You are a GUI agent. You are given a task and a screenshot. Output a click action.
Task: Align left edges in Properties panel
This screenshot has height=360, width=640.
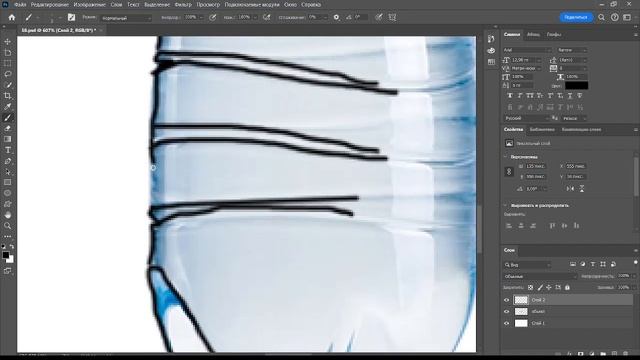[x=509, y=225]
